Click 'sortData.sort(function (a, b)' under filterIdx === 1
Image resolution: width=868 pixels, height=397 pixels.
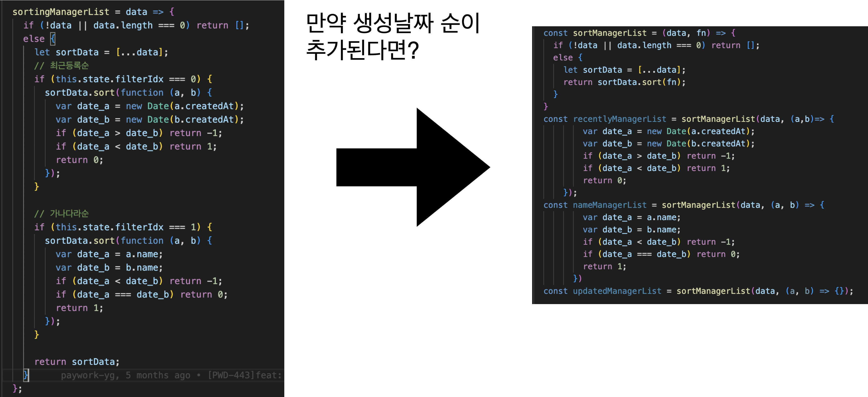[x=128, y=240]
